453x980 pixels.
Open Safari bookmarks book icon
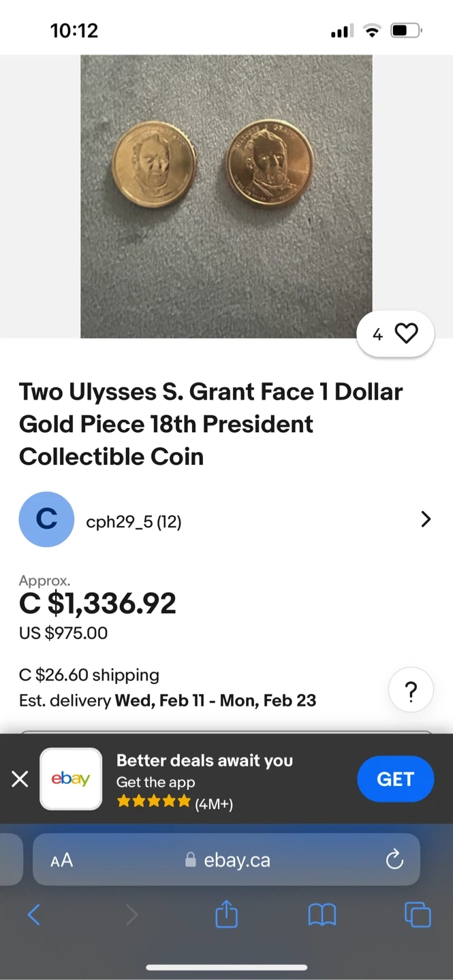click(x=322, y=915)
